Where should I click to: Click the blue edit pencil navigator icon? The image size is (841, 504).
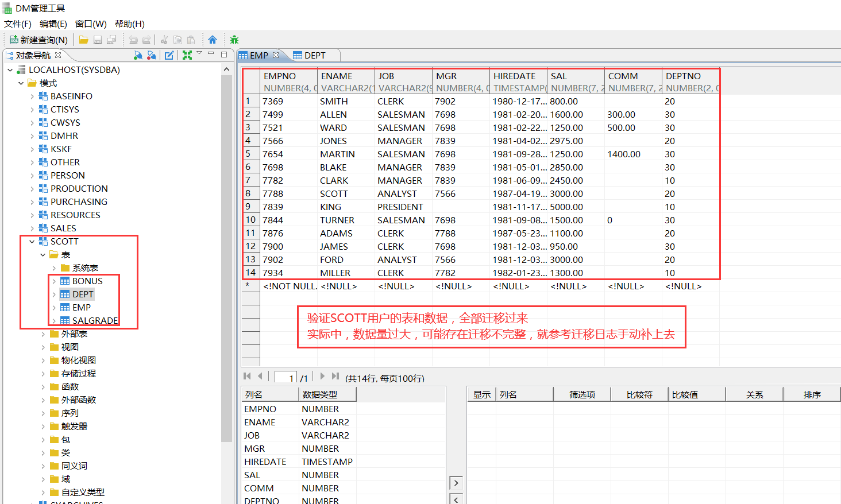tap(169, 55)
